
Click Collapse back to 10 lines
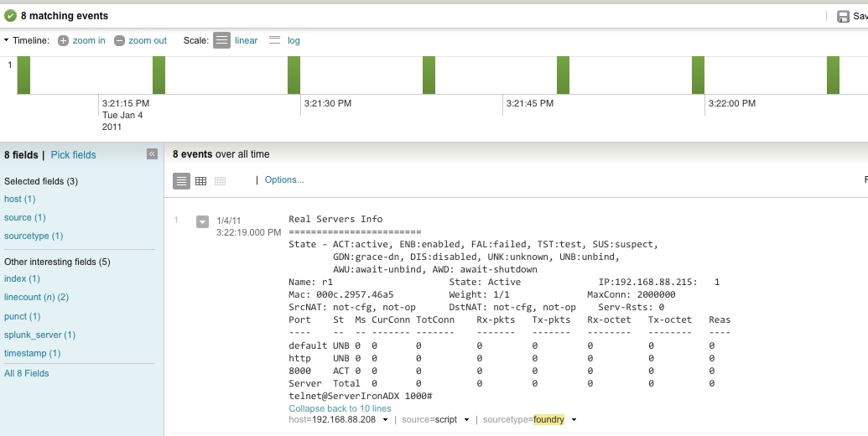click(340, 408)
